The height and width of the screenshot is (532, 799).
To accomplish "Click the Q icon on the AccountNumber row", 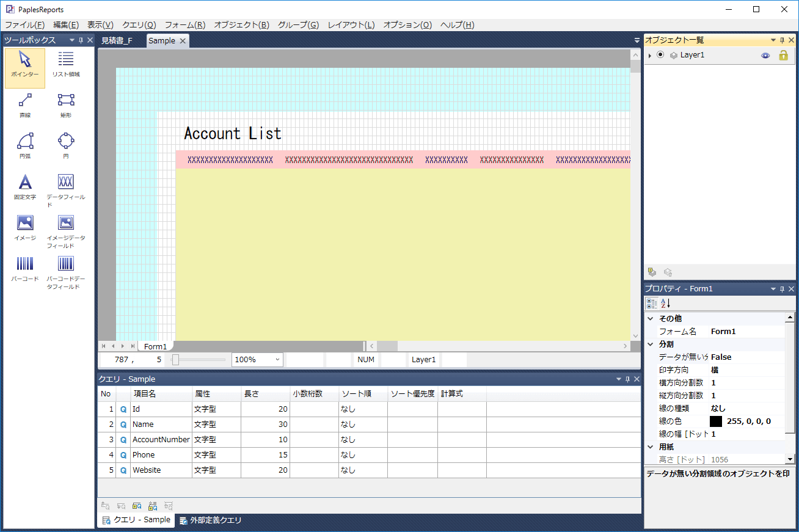I will (x=123, y=440).
